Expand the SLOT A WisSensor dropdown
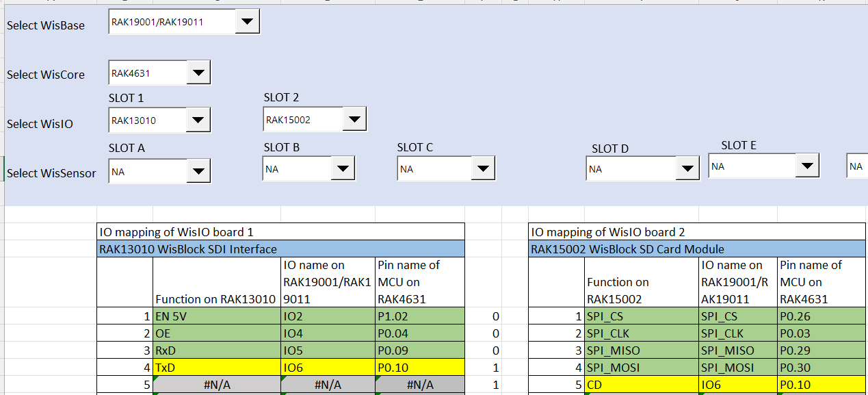Viewport: 868px width, 395px height. click(198, 172)
